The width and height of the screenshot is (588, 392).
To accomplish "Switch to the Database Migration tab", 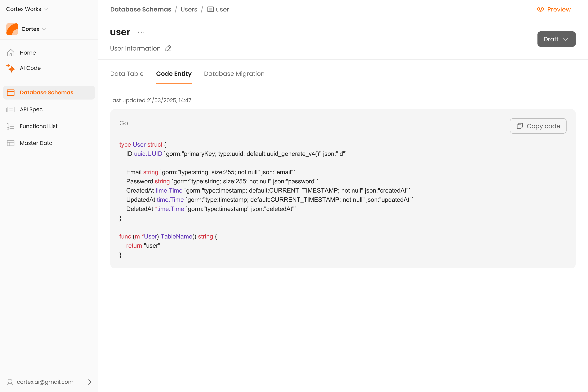I will (234, 74).
